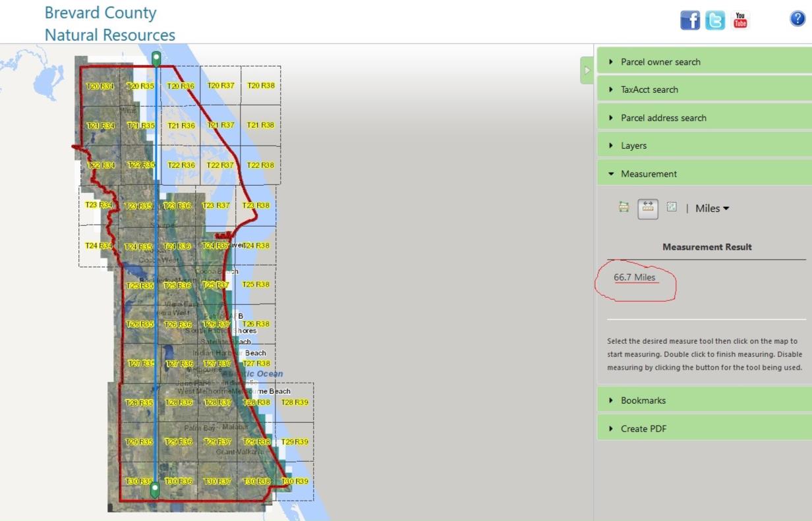Expand the TaxAcct search panel
This screenshot has height=521, width=812.
tap(705, 90)
